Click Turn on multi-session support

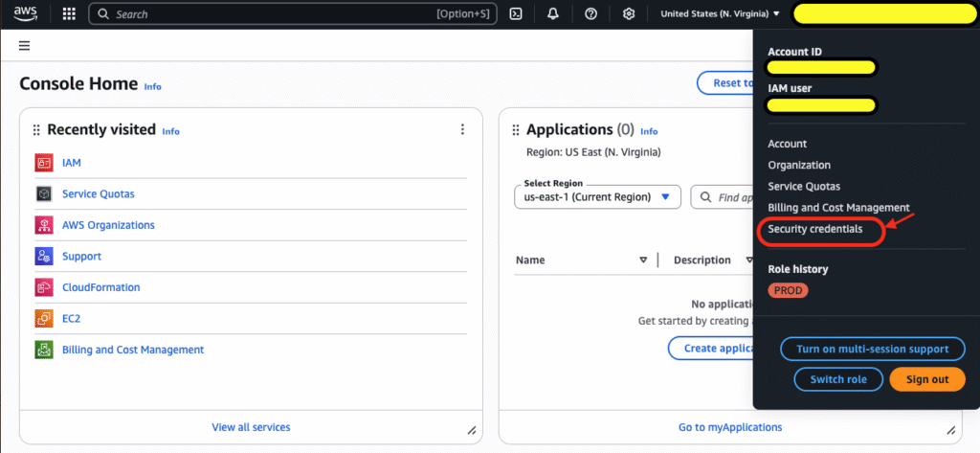(873, 350)
